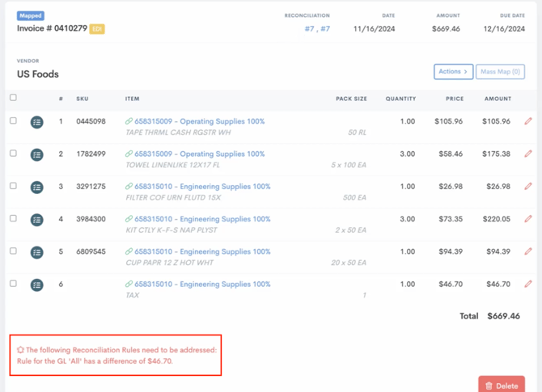
Task: Edit the TOWEL LINENLIKE line with pencil icon
Action: pyautogui.click(x=527, y=154)
